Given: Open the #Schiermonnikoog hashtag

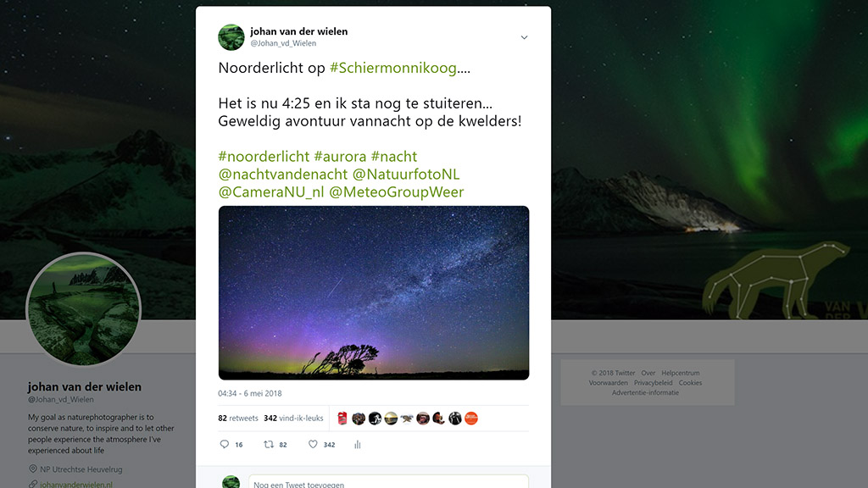Looking at the screenshot, I should [x=393, y=68].
